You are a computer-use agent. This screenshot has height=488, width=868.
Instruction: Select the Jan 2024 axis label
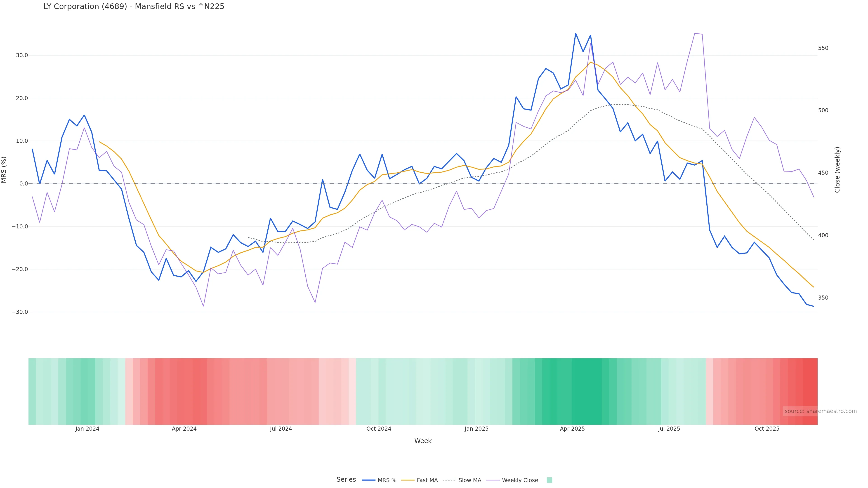click(x=87, y=429)
